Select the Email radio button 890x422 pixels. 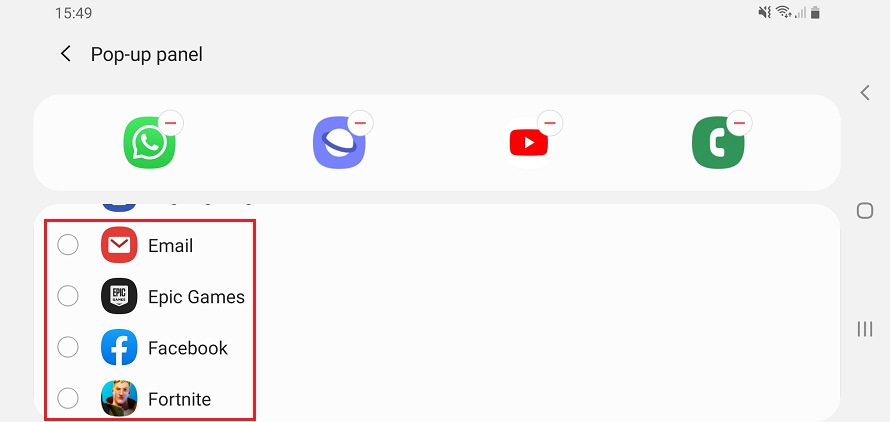68,245
